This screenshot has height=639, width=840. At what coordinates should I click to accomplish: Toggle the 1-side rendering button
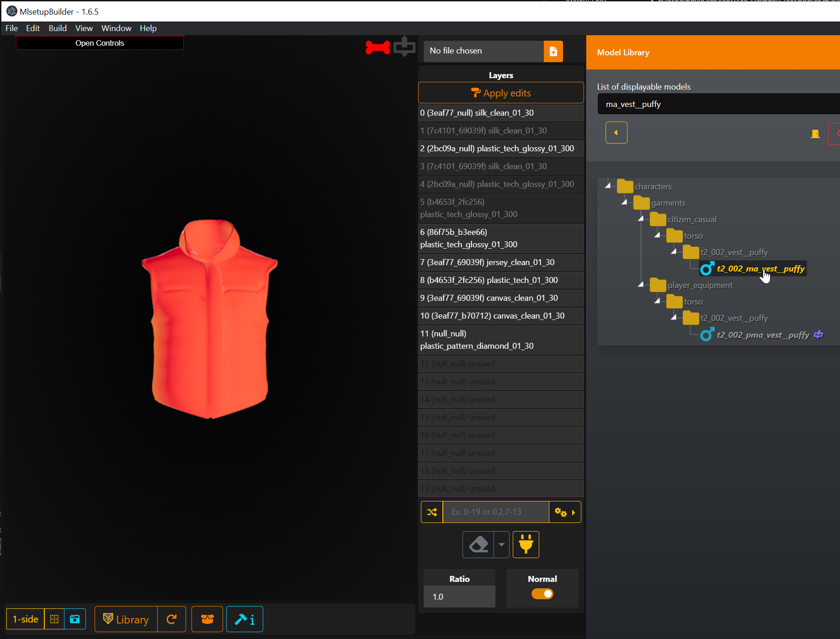pos(26,619)
